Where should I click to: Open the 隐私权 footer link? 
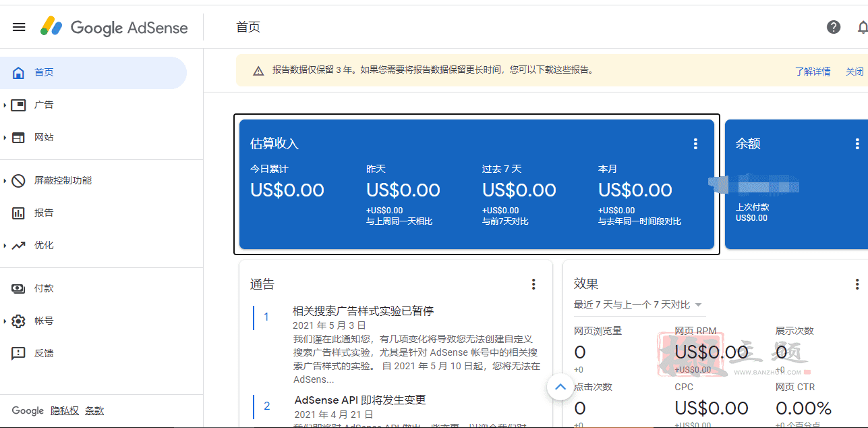pyautogui.click(x=65, y=410)
